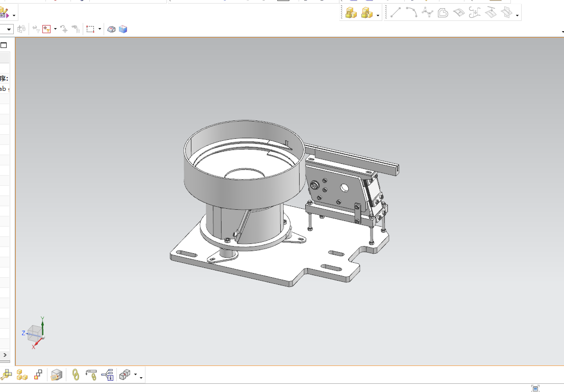The height and width of the screenshot is (392, 564).
Task: Open dropdown beside cube ABC icon
Action: coord(14,15)
